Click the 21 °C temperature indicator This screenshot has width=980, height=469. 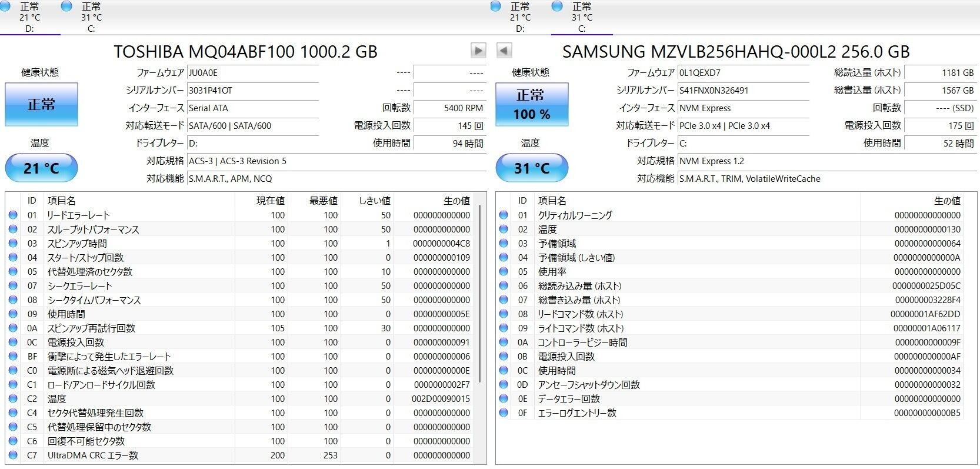click(41, 168)
